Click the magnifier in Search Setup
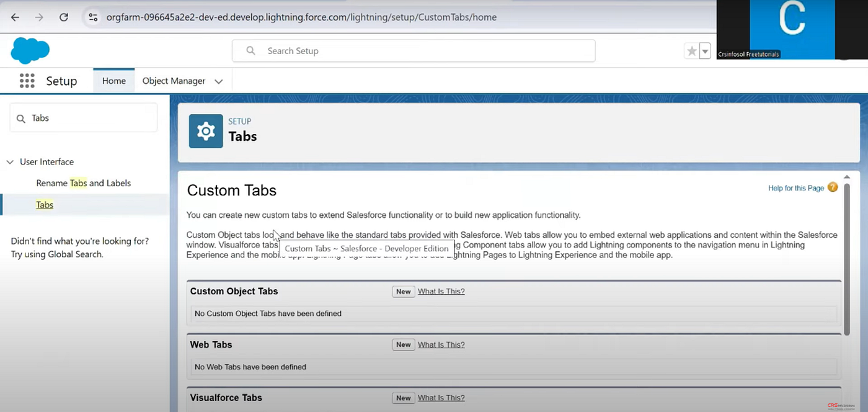 (x=250, y=51)
